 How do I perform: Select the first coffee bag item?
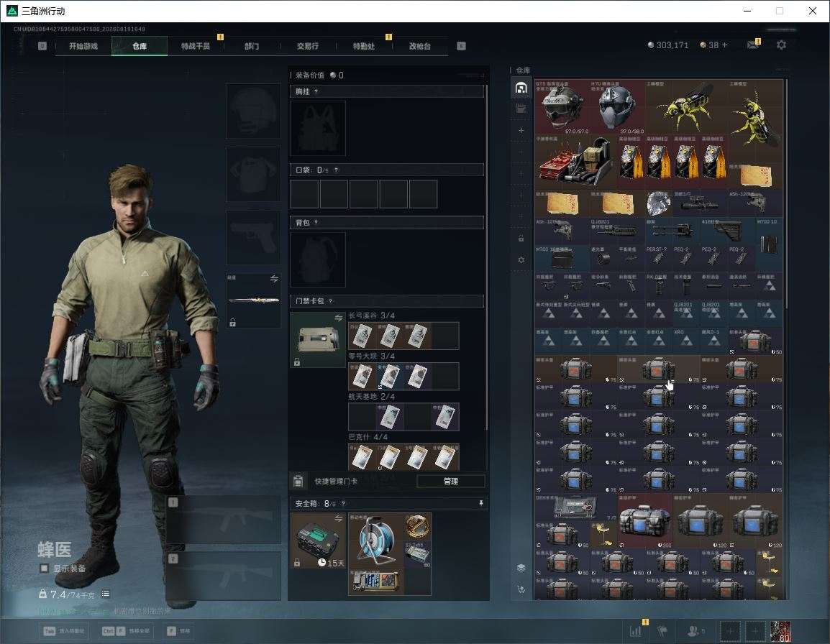pos(631,162)
